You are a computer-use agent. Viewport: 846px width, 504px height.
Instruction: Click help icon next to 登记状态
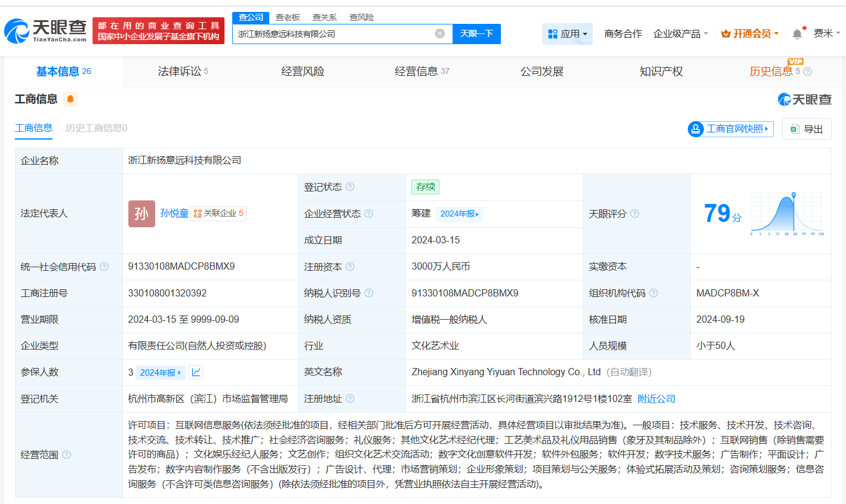point(350,187)
